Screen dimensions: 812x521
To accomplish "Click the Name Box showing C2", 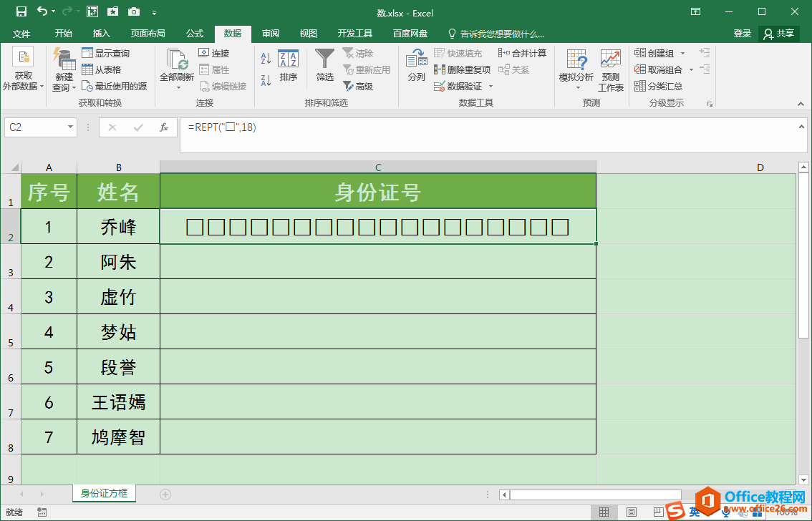I will click(x=35, y=127).
